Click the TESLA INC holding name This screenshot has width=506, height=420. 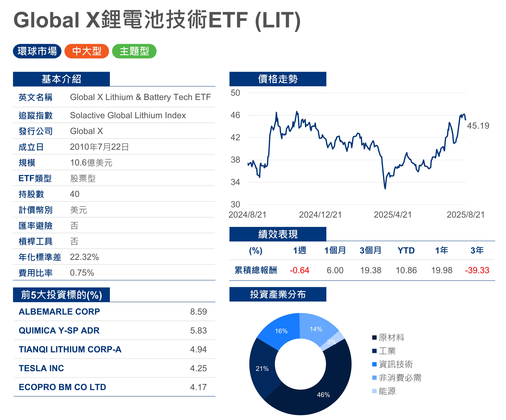point(41,368)
